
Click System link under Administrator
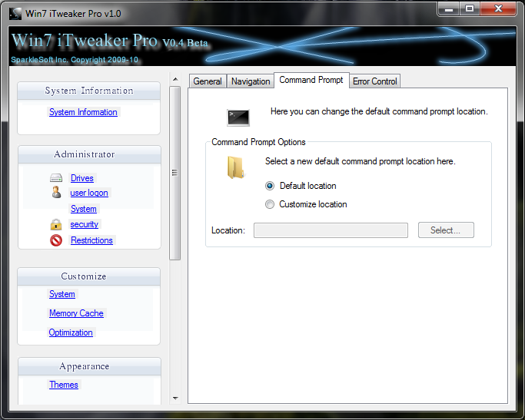click(83, 209)
